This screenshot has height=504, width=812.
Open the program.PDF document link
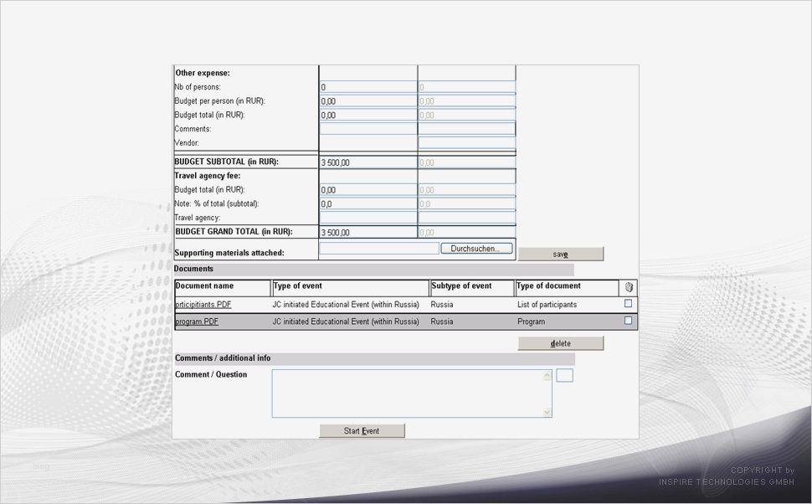pos(197,321)
